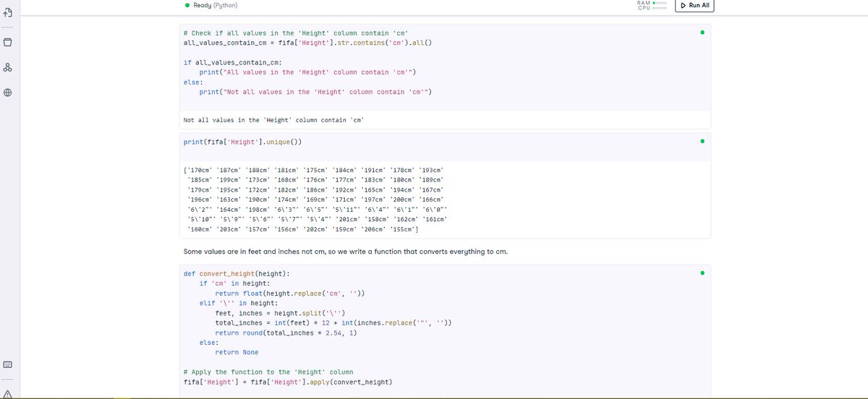Click inside the all_values_contain_cm assignment line

tap(307, 43)
